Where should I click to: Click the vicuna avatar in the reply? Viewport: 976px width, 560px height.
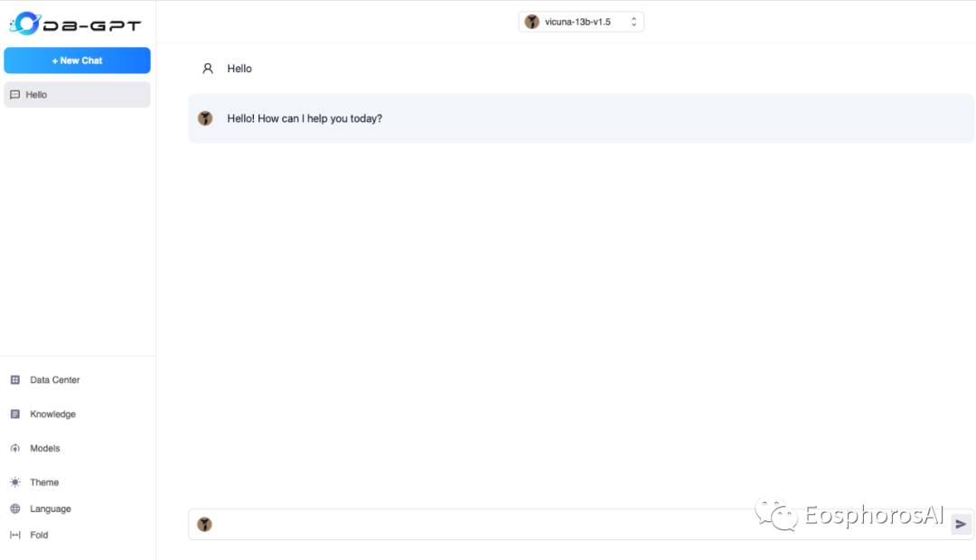point(205,118)
